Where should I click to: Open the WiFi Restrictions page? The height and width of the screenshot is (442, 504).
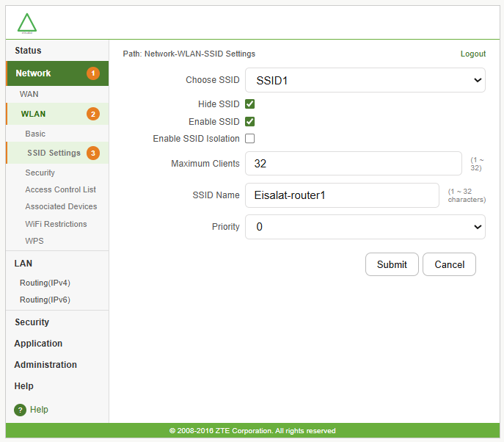[x=56, y=224]
